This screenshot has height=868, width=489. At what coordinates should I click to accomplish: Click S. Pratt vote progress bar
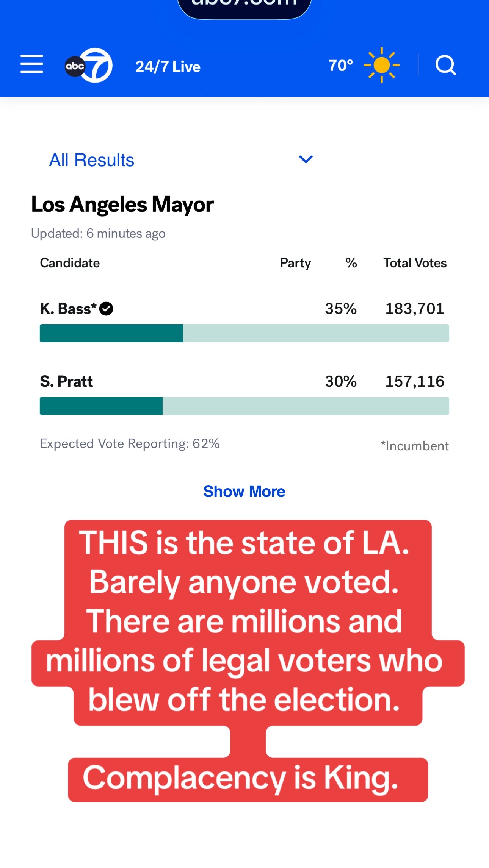coord(244,406)
